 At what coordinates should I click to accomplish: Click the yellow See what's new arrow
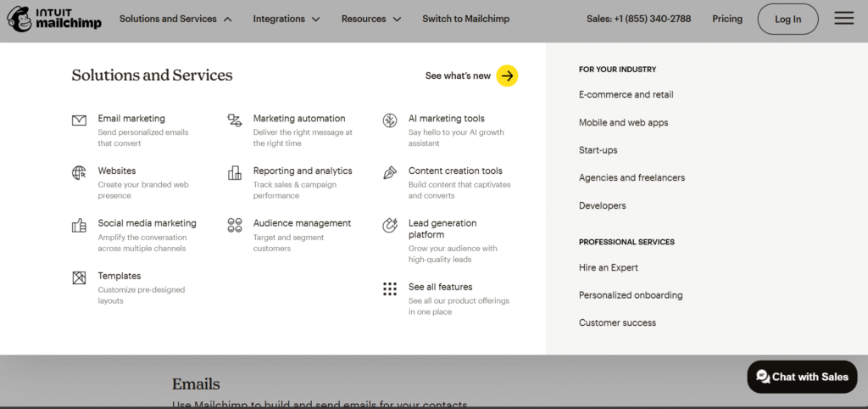tap(507, 76)
